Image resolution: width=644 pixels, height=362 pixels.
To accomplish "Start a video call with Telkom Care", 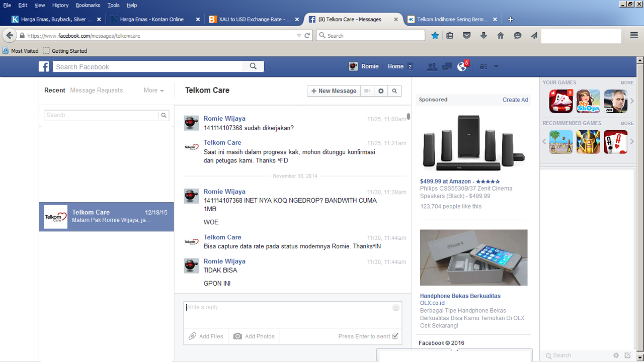I will [x=368, y=91].
